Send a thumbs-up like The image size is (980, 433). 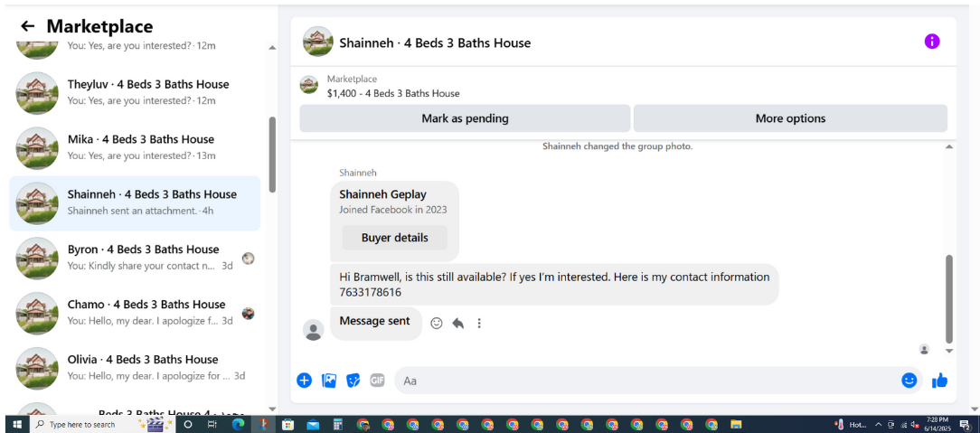[x=939, y=380]
